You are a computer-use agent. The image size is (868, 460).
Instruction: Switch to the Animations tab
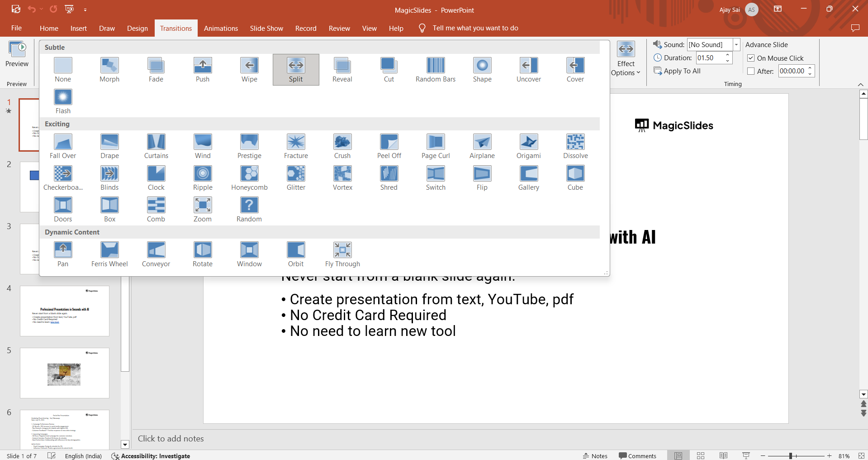point(221,28)
